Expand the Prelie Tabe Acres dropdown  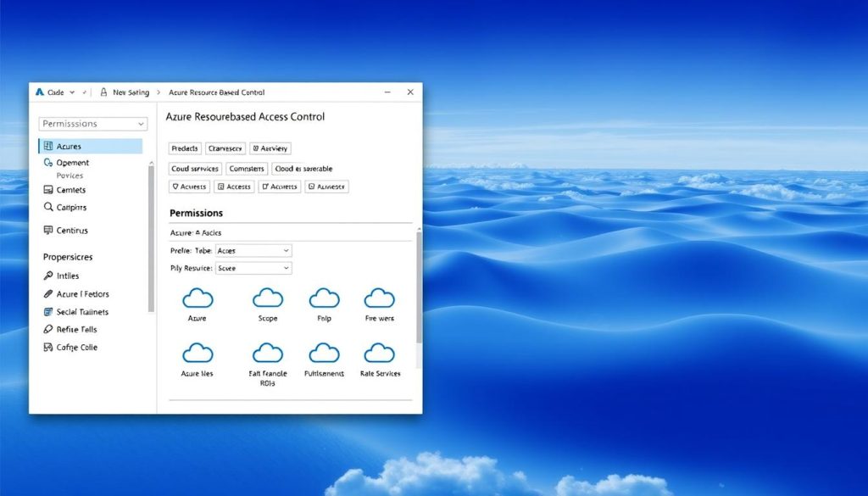pyautogui.click(x=253, y=250)
